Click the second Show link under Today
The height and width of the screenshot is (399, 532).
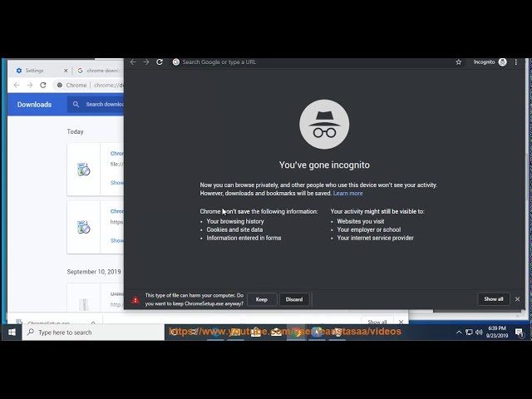[x=117, y=240]
